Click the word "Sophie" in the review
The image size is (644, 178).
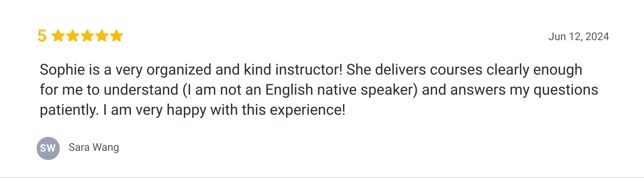point(62,70)
